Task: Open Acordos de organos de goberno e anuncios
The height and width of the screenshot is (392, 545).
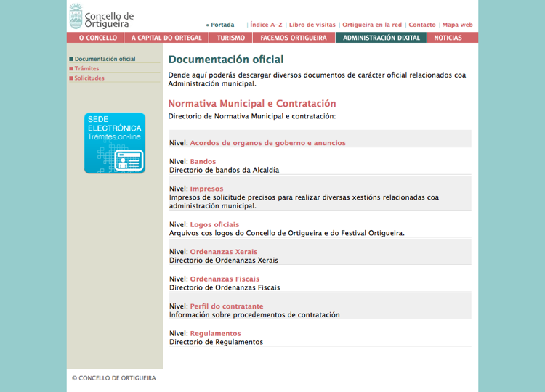Action: [x=267, y=143]
